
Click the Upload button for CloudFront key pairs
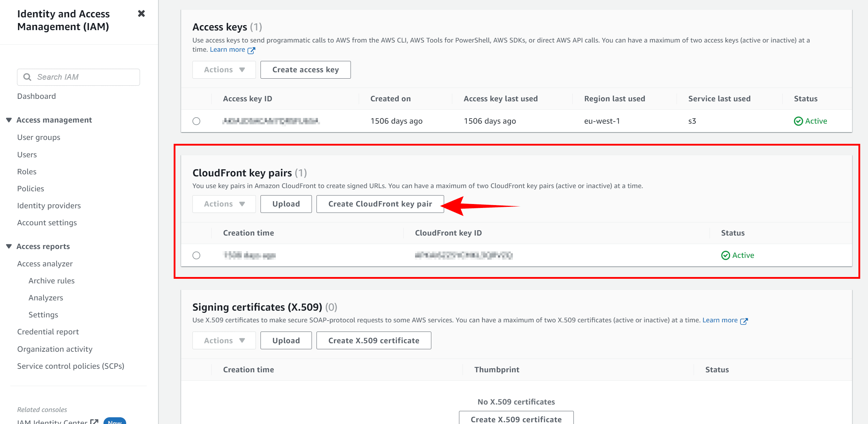pos(286,204)
